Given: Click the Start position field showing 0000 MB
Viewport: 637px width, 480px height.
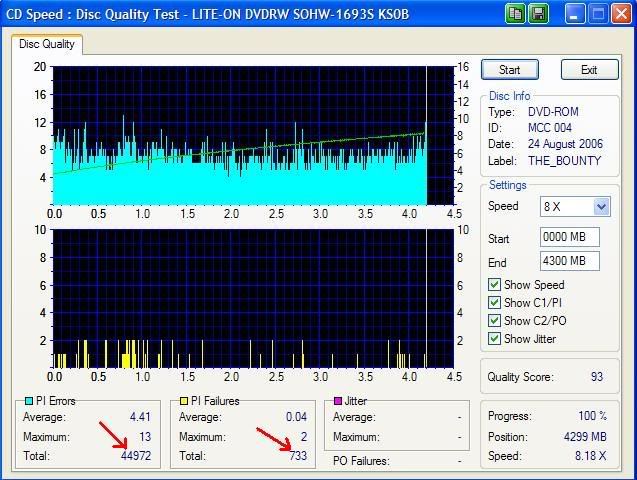Looking at the screenshot, I should click(569, 238).
